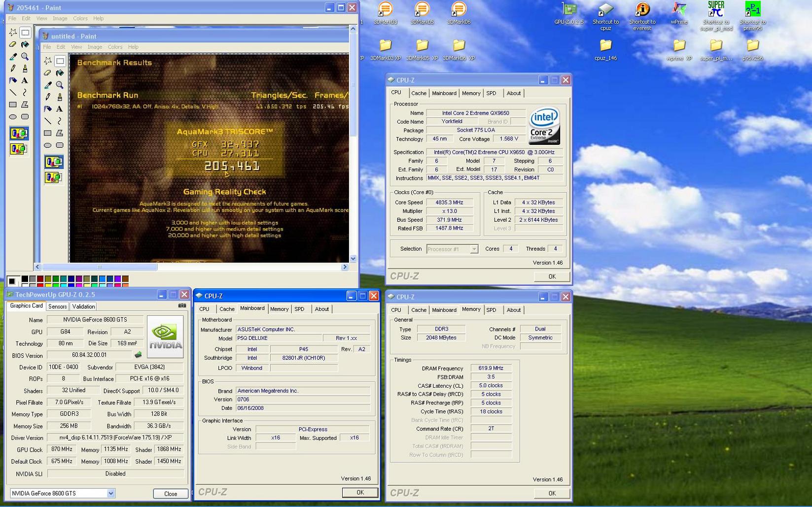Image resolution: width=812 pixels, height=507 pixels.
Task: Switch to the Validation tab in GPU-Z
Action: click(x=83, y=306)
